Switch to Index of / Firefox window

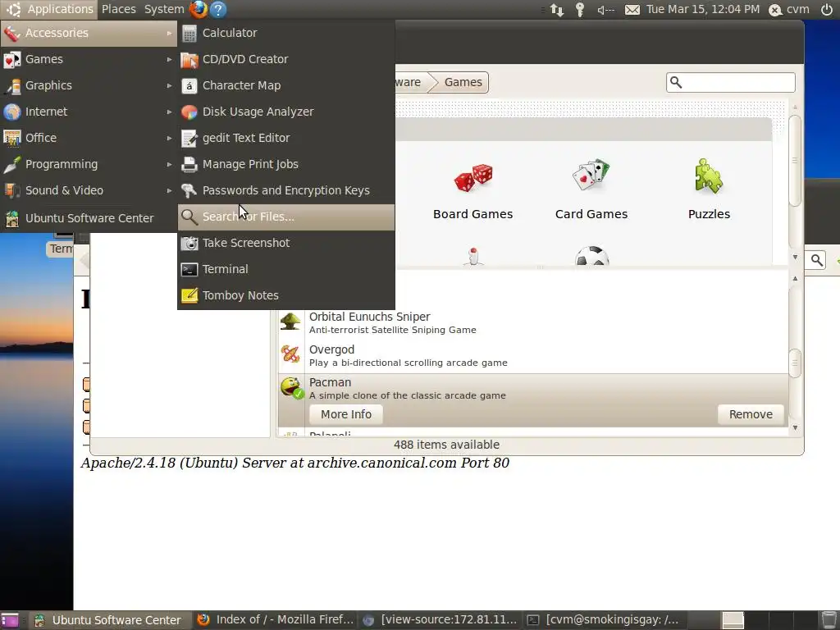pos(275,620)
